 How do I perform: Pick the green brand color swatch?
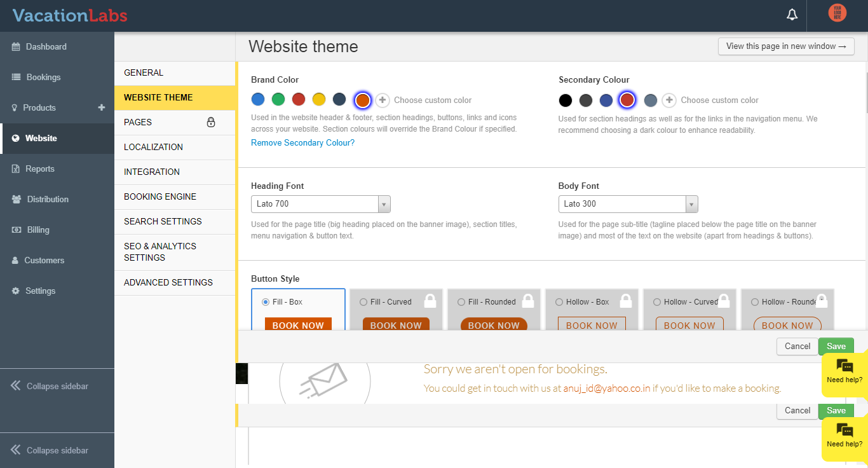(x=278, y=99)
